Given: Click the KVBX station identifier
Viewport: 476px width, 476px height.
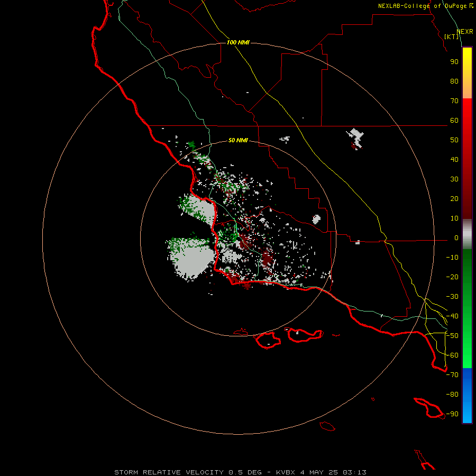Looking at the screenshot, I should (x=286, y=472).
